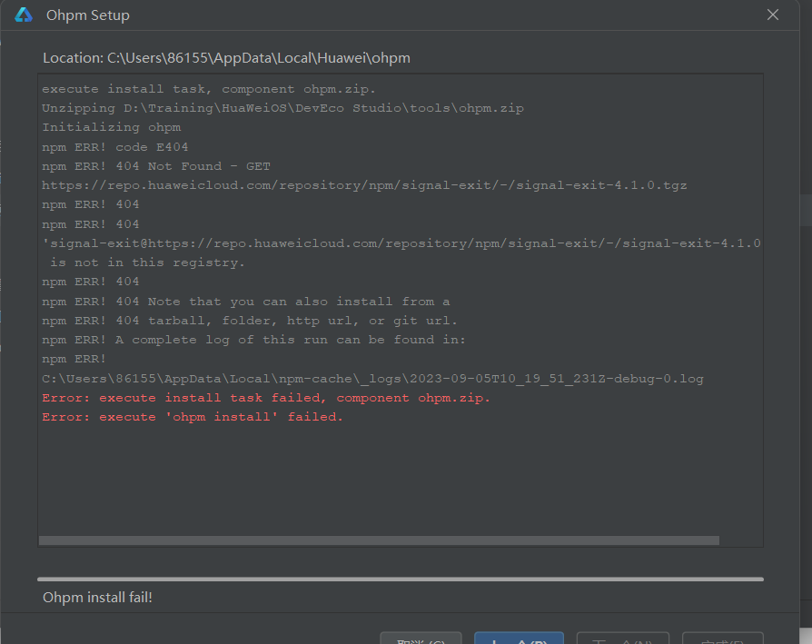
Task: Click the blue Previous (P) button
Action: click(x=519, y=639)
